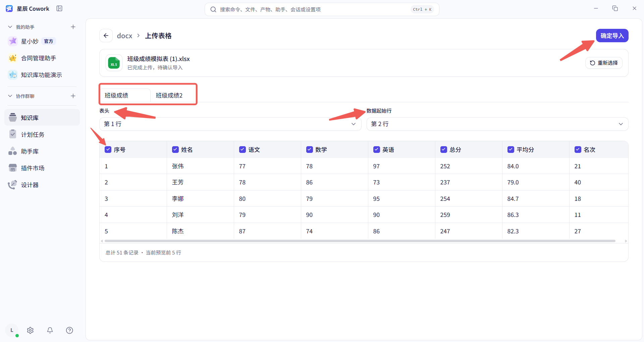
Task: Toggle the sidebar collapse icon
Action: pos(59,9)
